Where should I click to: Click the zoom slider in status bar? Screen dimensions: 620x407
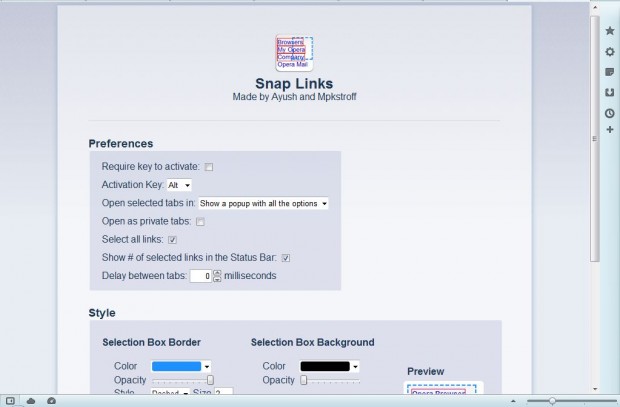click(x=571, y=401)
